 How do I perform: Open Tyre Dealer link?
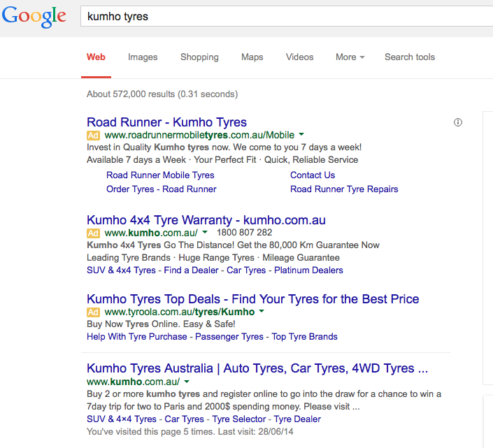click(x=297, y=419)
